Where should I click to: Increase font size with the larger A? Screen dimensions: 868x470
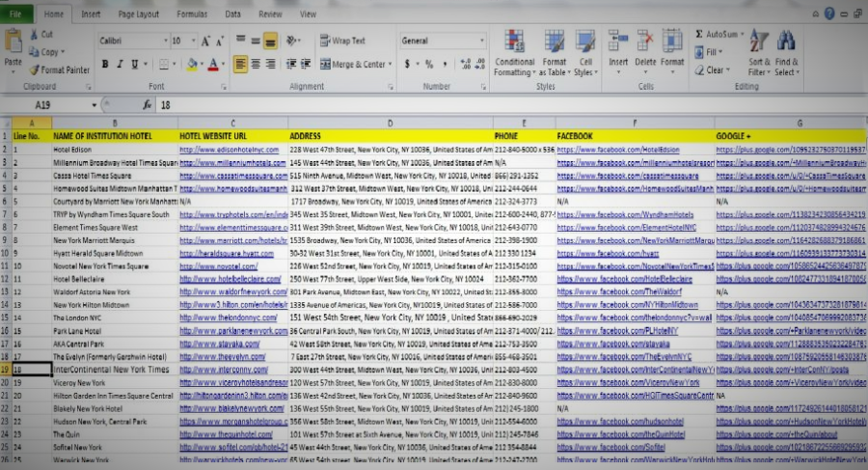point(205,41)
